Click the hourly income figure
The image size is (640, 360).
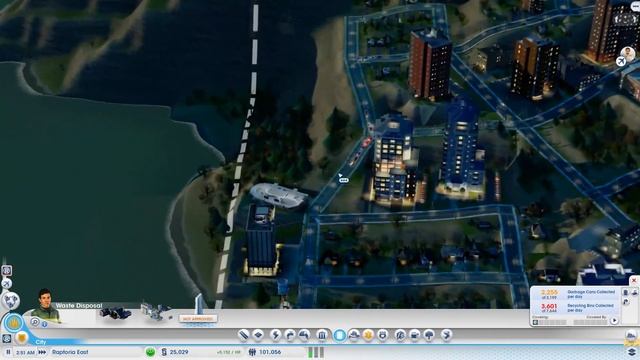tap(228, 352)
